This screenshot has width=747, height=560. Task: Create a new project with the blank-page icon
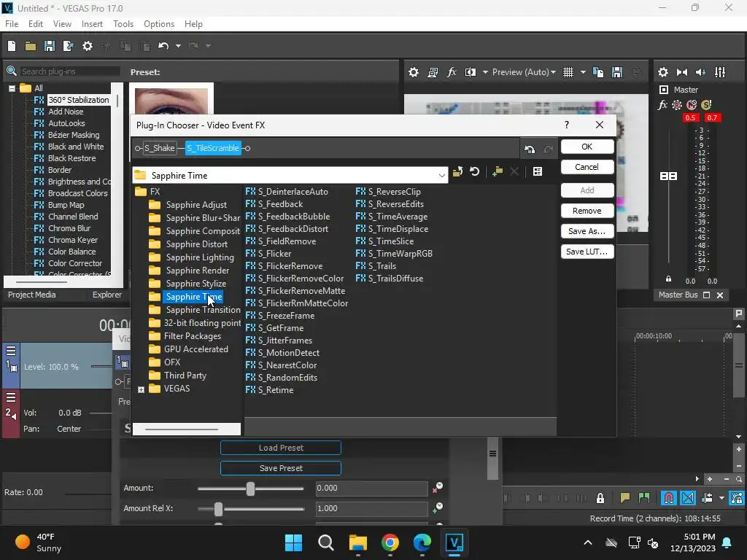click(x=12, y=46)
